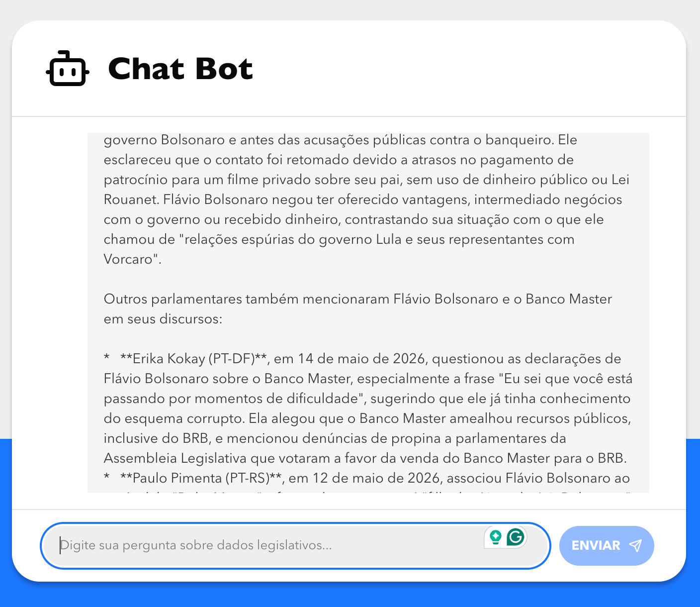Click the line beginning "do esquema corrupto"
The width and height of the screenshot is (700, 607).
click(x=367, y=418)
